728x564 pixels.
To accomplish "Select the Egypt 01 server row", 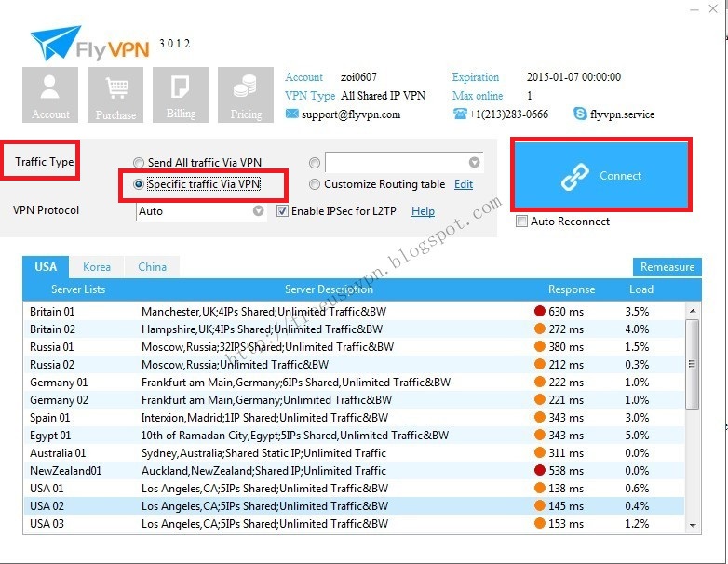I will point(354,435).
